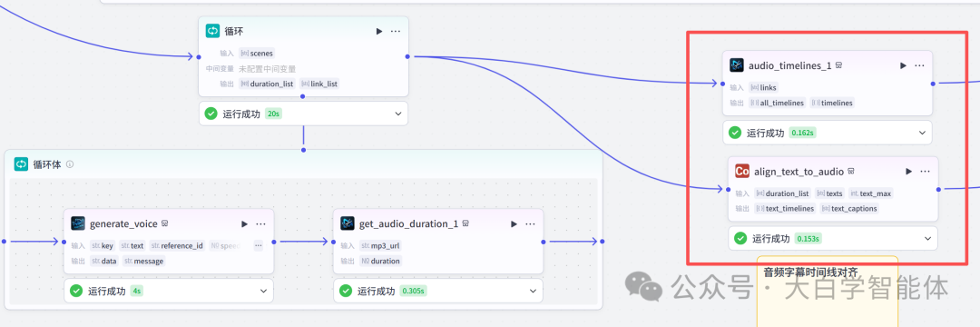The image size is (980, 327).
Task: Run get_audio_duration_1 node with play button
Action: tap(514, 223)
